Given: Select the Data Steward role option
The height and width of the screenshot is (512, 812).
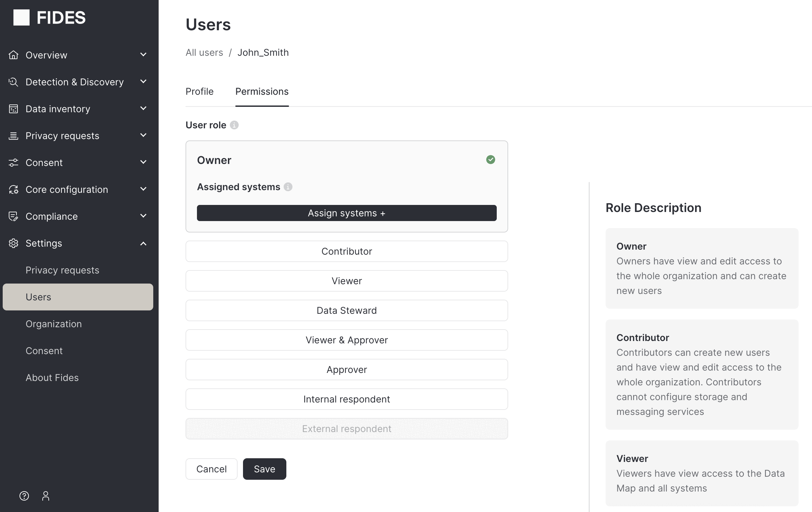Looking at the screenshot, I should click(x=346, y=310).
